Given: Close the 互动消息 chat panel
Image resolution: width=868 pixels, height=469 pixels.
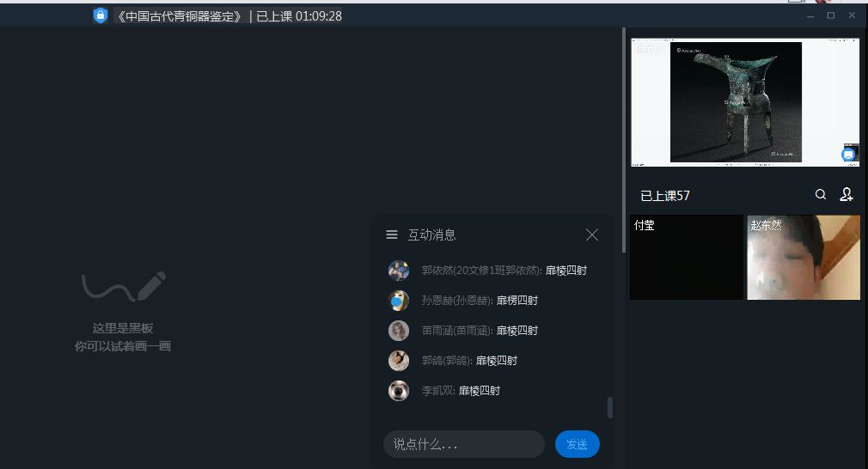Looking at the screenshot, I should click(592, 234).
